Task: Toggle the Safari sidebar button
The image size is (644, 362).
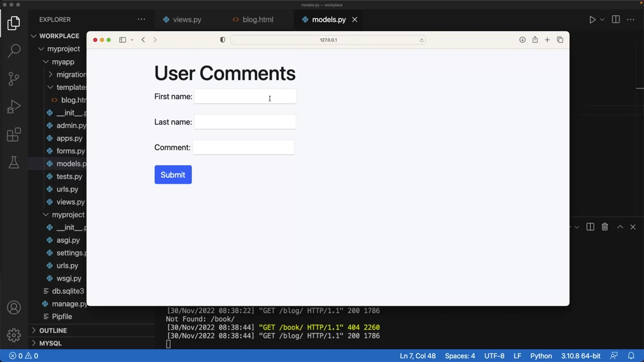Action: pos(123,40)
